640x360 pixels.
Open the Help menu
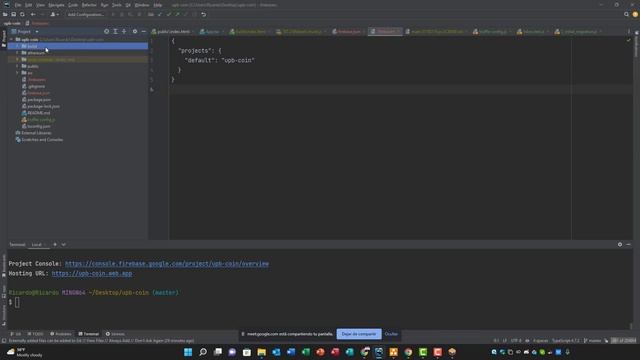(x=158, y=5)
